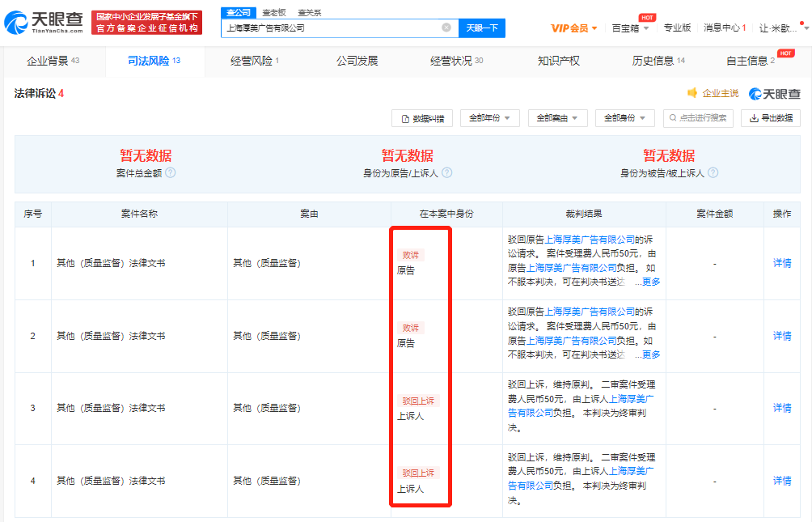Viewport: 812px width, 522px height.
Task: Open the 公司发展 tab
Action: 357,62
